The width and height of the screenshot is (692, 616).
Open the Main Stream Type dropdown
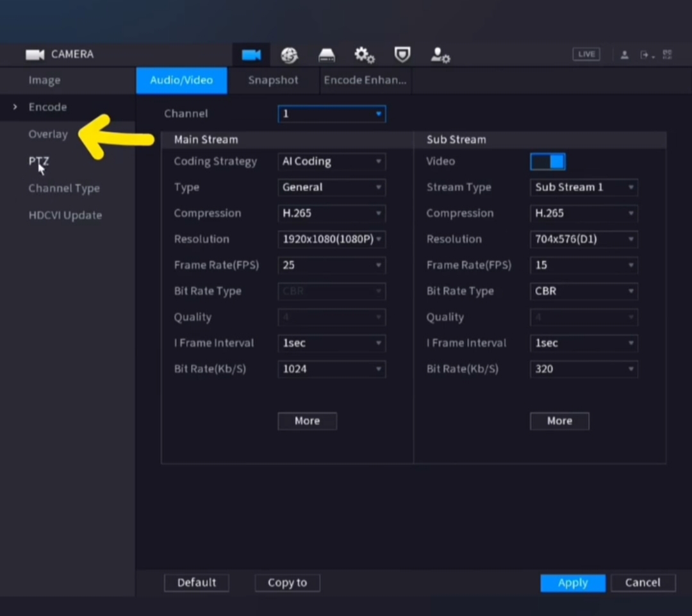(332, 187)
